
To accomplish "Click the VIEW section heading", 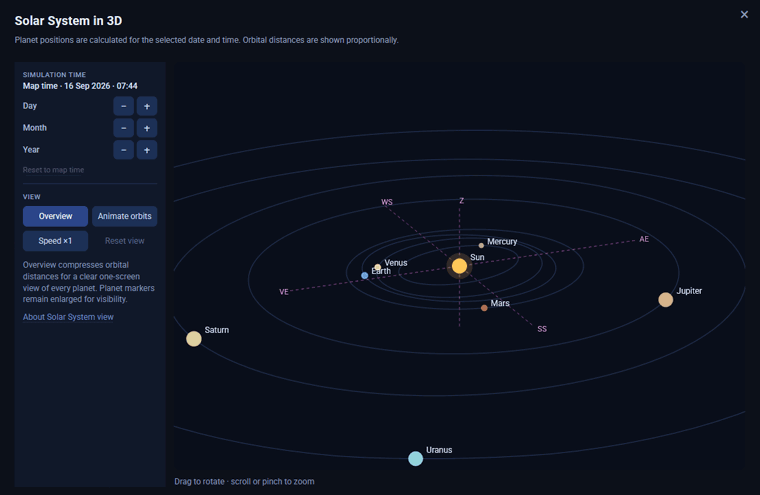I will [x=32, y=197].
